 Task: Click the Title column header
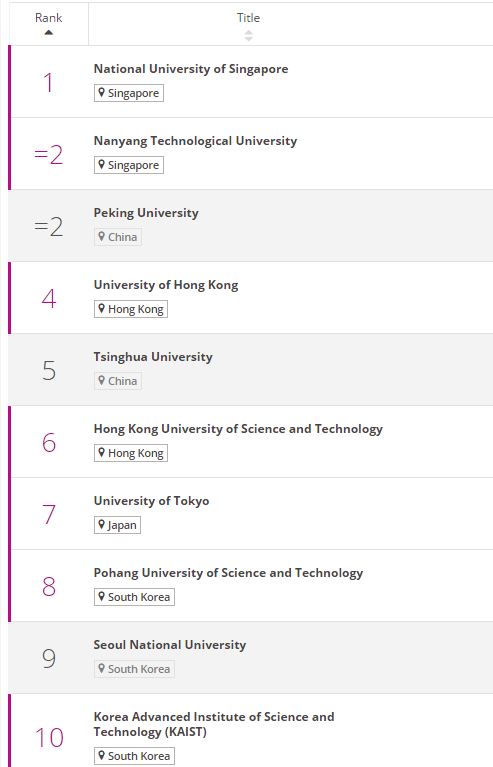pyautogui.click(x=248, y=18)
